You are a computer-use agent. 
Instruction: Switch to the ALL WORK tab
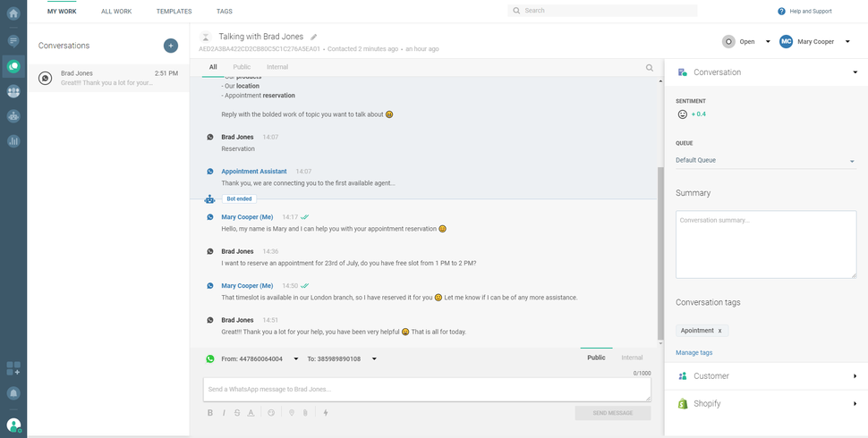116,12
